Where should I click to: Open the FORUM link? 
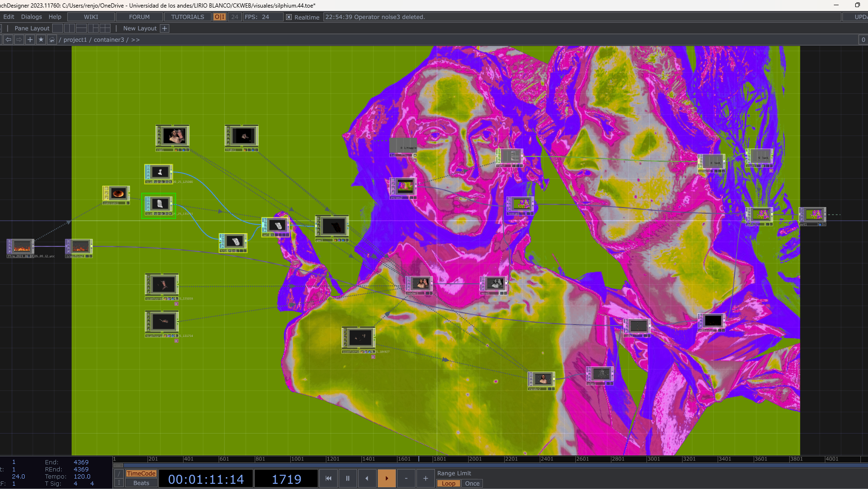139,17
